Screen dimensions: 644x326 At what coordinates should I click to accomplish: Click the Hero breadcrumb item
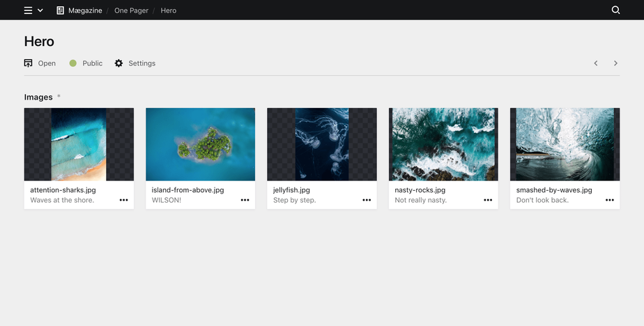coord(168,10)
